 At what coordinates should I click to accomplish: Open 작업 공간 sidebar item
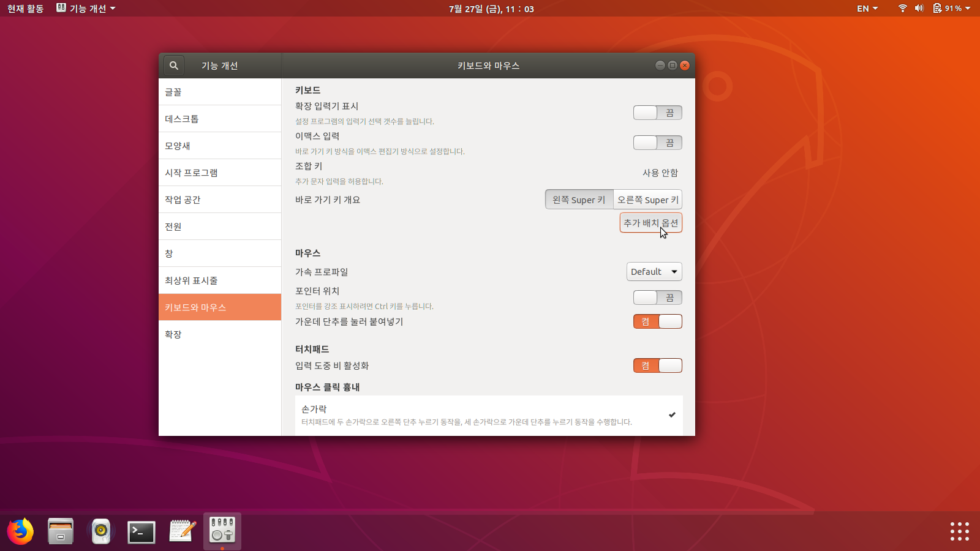(220, 200)
